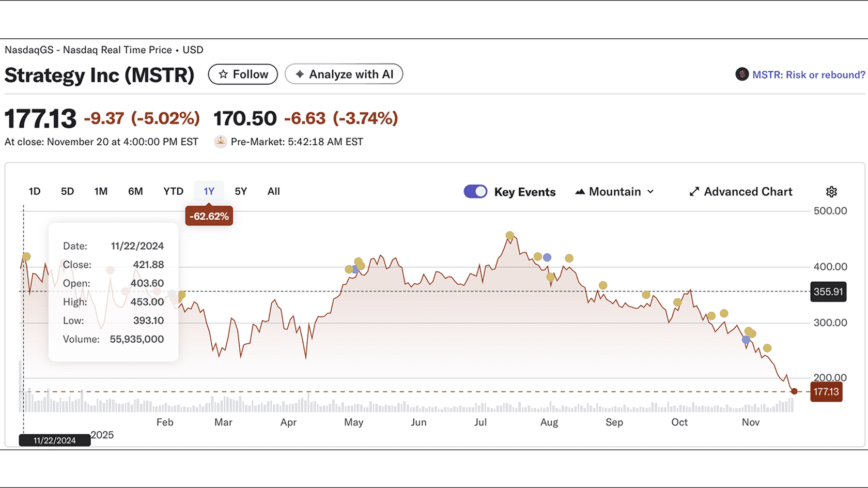Click the star icon in the Follow button
The height and width of the screenshot is (488, 868).
click(223, 74)
